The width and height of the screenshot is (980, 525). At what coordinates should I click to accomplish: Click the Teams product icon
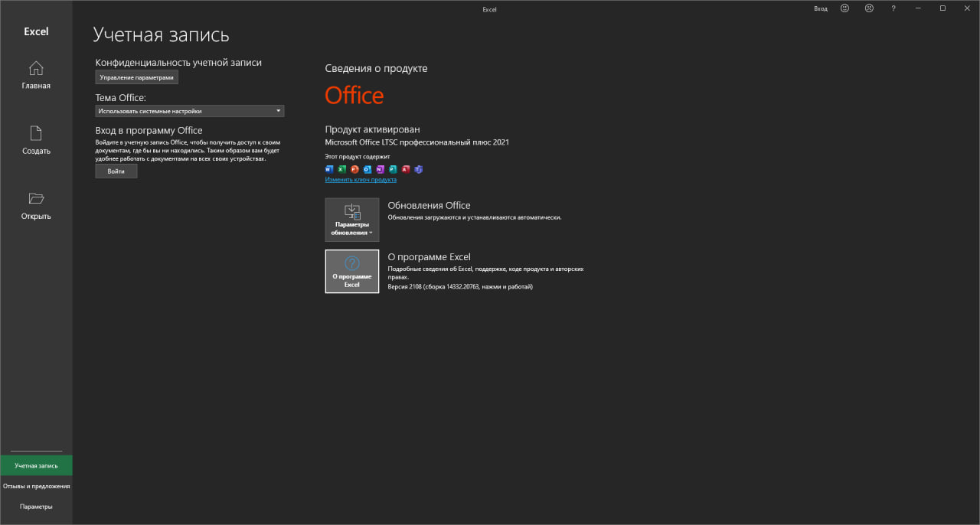coord(418,169)
